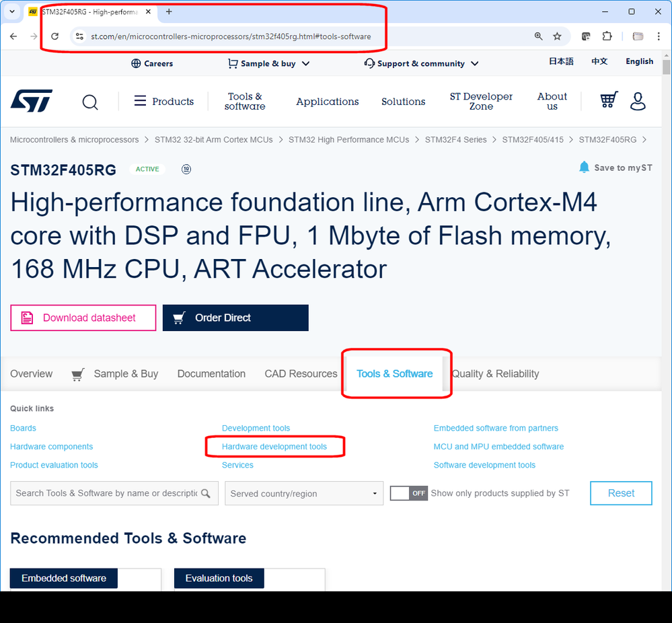Expand the Support & community dropdown
Image resolution: width=672 pixels, height=623 pixels.
pyautogui.click(x=421, y=63)
